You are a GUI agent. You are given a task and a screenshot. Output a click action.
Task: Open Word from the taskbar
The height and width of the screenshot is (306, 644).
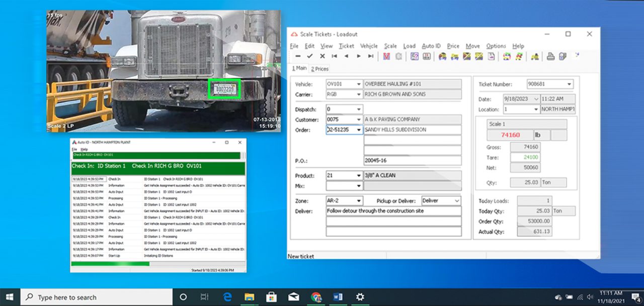338,296
